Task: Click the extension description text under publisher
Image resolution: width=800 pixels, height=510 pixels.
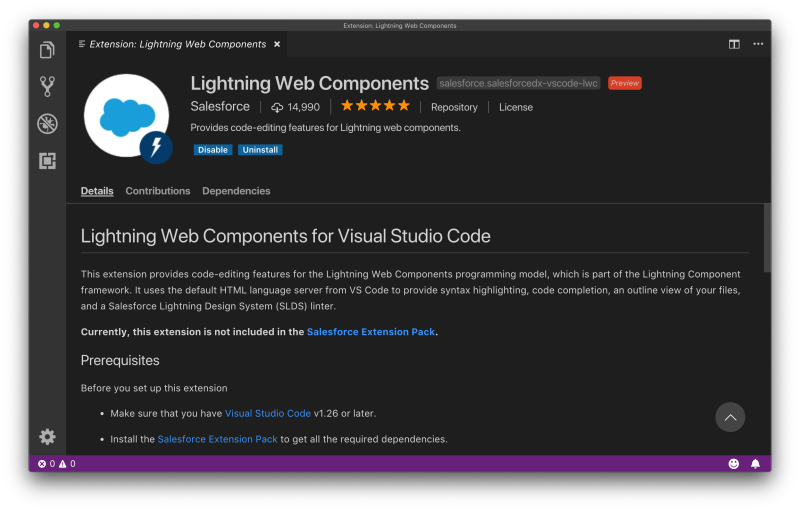Action: (x=326, y=128)
